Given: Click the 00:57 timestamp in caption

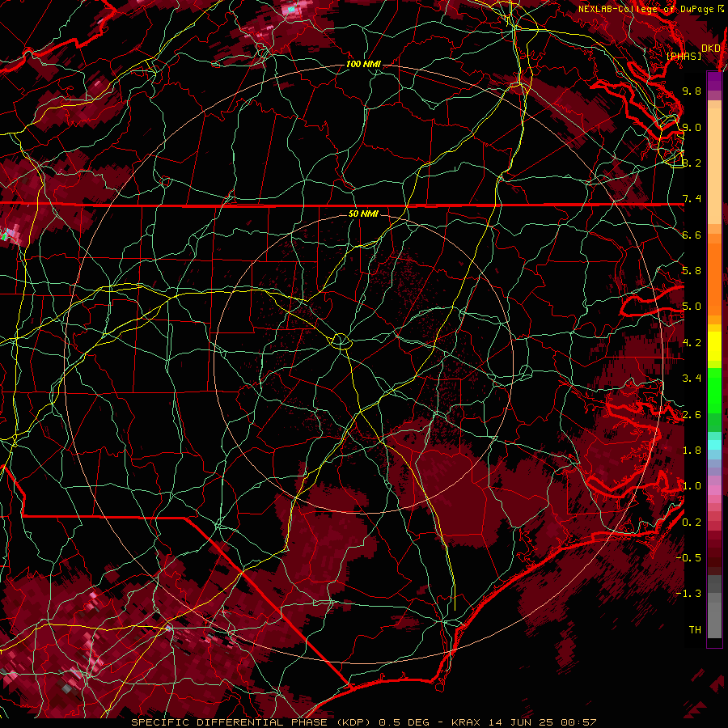Looking at the screenshot, I should point(578,722).
